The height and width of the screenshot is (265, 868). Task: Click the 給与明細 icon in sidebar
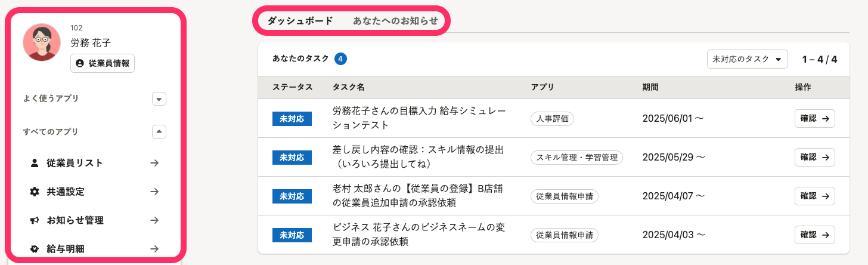(x=35, y=249)
